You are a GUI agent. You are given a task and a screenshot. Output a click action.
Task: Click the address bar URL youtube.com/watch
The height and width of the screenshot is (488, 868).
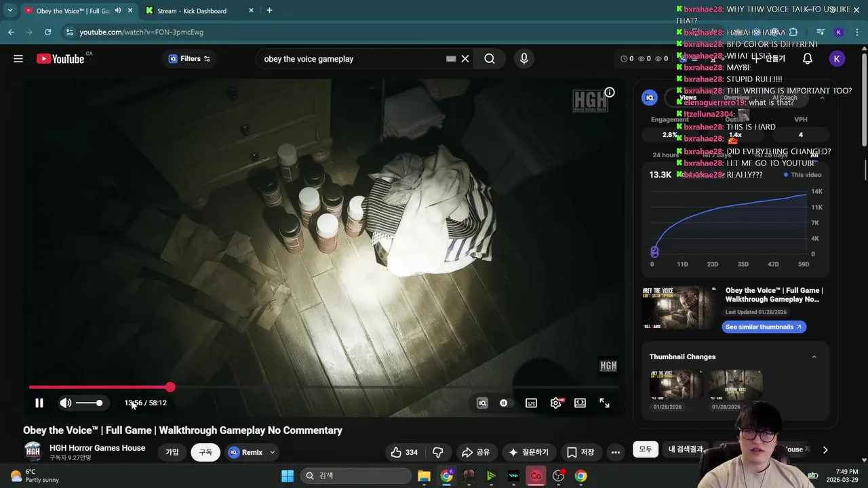click(141, 32)
